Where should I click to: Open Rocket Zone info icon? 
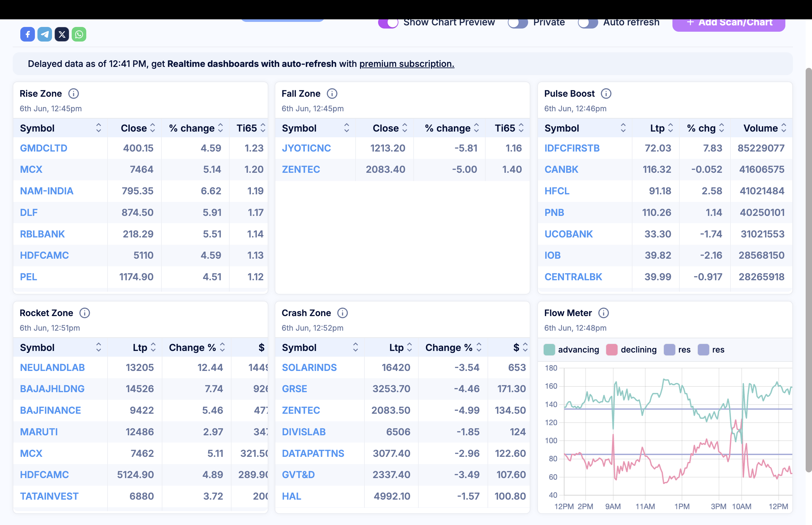coord(85,313)
